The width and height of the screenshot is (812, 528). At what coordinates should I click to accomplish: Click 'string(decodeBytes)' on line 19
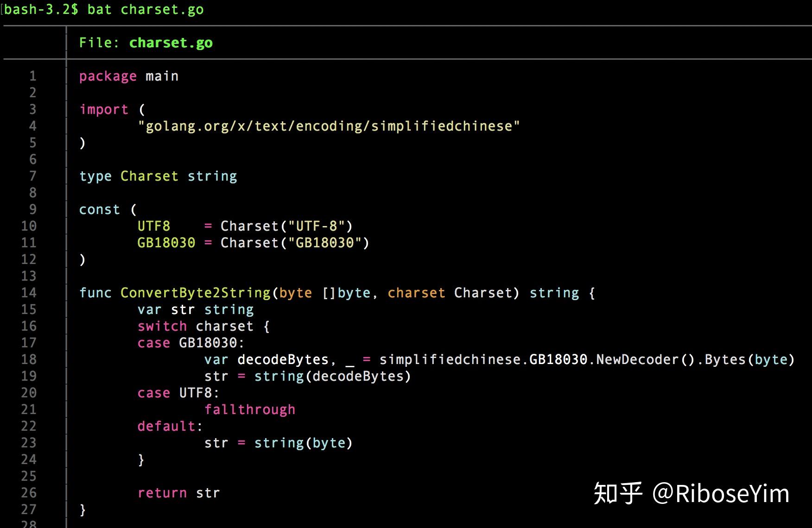point(333,377)
